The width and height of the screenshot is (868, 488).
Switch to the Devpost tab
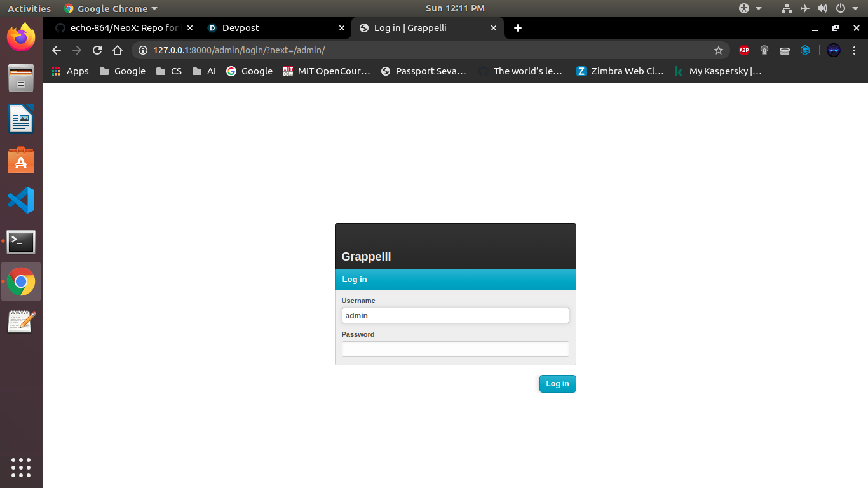276,28
